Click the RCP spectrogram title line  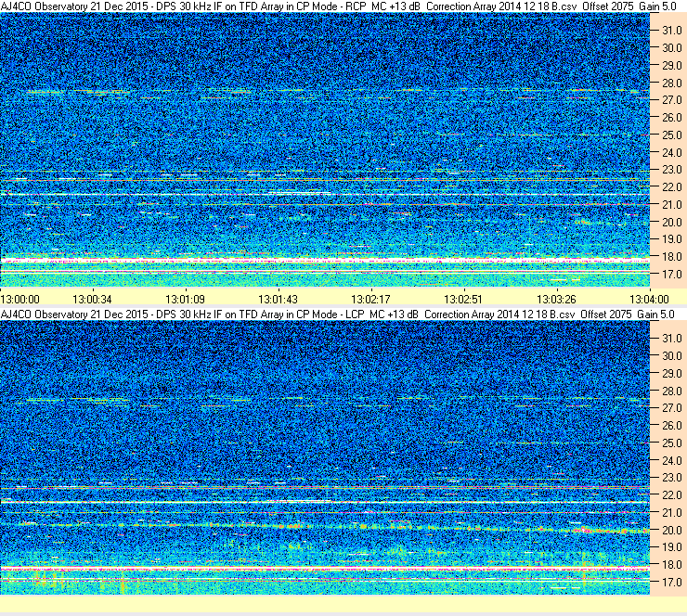pyautogui.click(x=338, y=6)
